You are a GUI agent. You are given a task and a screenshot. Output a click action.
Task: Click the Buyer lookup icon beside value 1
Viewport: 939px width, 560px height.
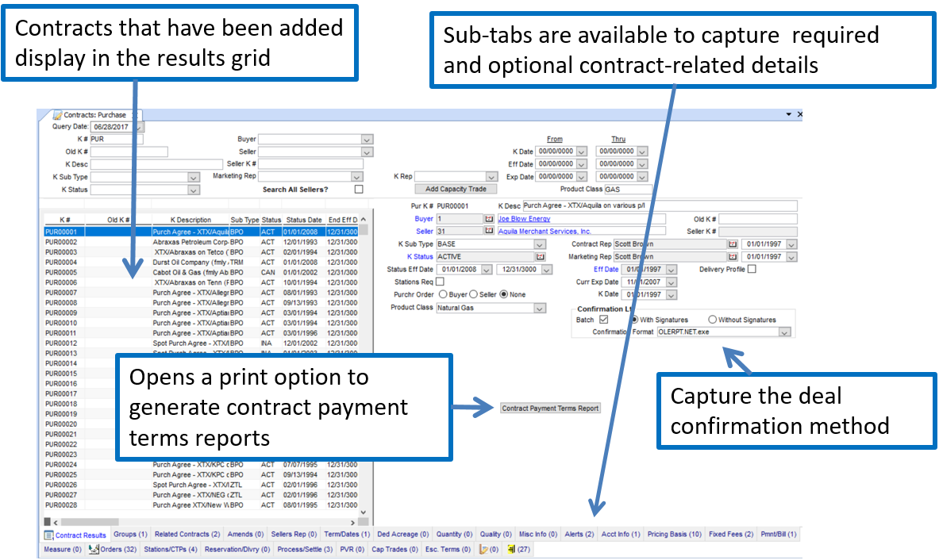click(488, 219)
